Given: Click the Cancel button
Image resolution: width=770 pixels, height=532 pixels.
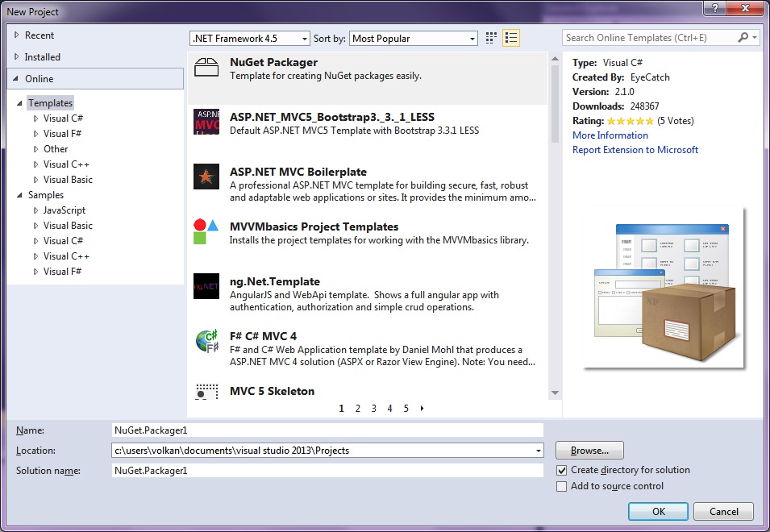Looking at the screenshot, I should (723, 511).
